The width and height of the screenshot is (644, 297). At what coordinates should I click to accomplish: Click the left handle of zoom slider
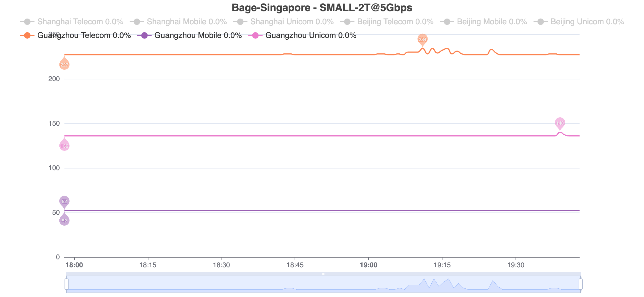(x=67, y=284)
